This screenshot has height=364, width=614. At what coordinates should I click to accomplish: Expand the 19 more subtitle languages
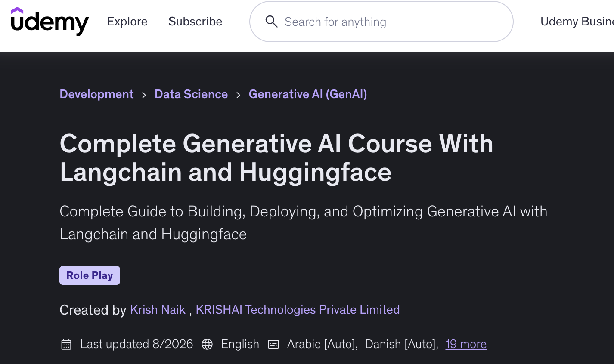[x=466, y=344]
